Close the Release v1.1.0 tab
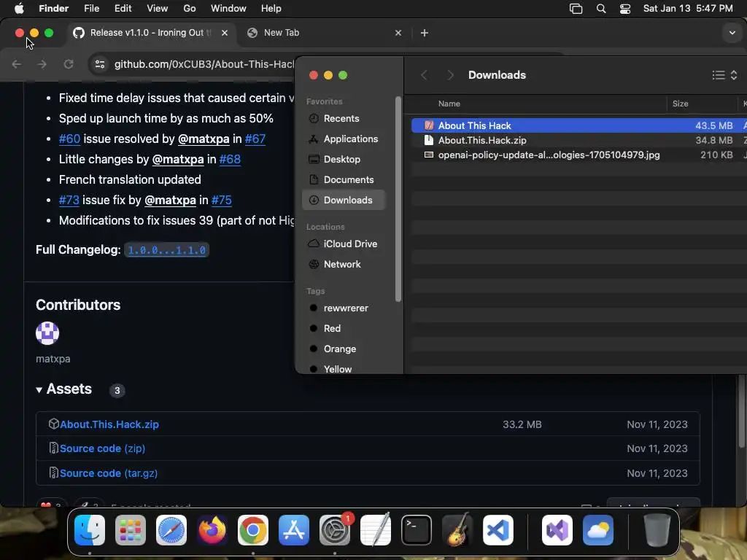 point(225,33)
